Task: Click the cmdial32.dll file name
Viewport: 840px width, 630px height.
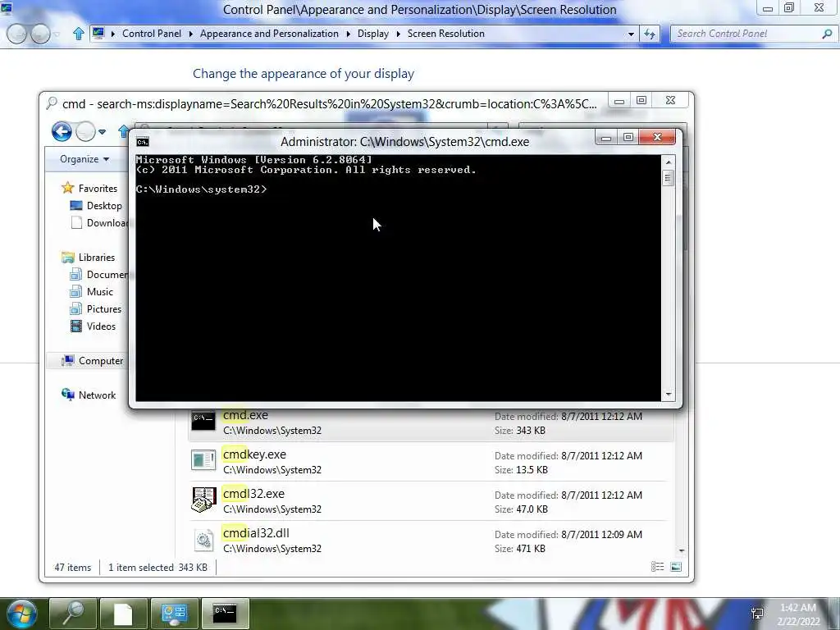Action: pos(256,533)
